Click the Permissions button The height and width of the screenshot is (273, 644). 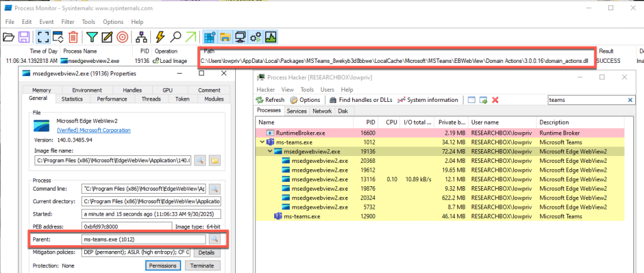point(164,265)
